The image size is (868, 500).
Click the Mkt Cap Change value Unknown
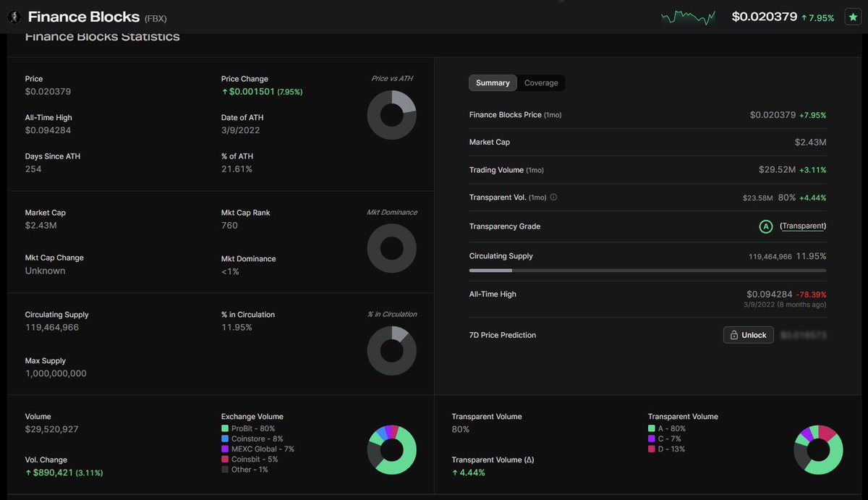[45, 271]
